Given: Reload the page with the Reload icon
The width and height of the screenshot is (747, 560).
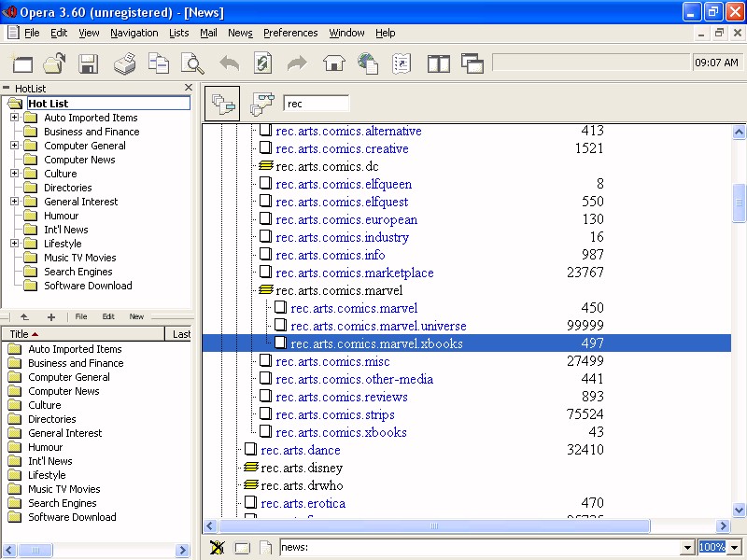Looking at the screenshot, I should click(x=263, y=63).
